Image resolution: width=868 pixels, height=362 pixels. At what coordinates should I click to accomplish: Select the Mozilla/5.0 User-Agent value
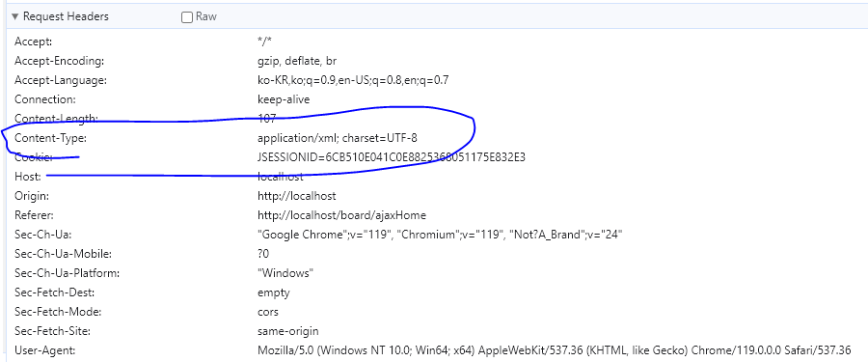pos(555,350)
